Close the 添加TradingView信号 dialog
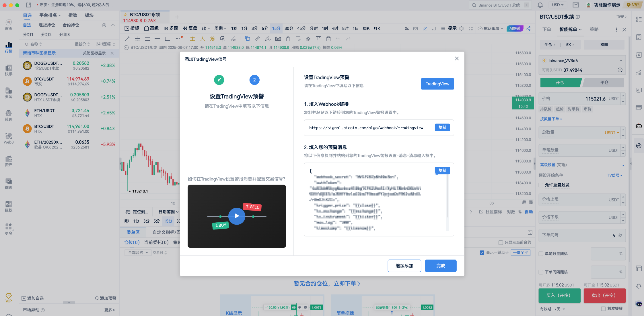The image size is (644, 316). 457,59
